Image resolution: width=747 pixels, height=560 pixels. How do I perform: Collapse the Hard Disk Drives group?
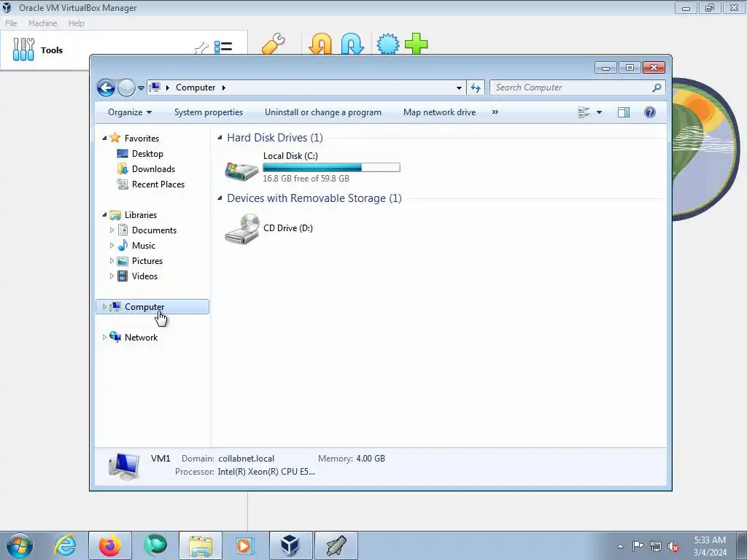220,138
